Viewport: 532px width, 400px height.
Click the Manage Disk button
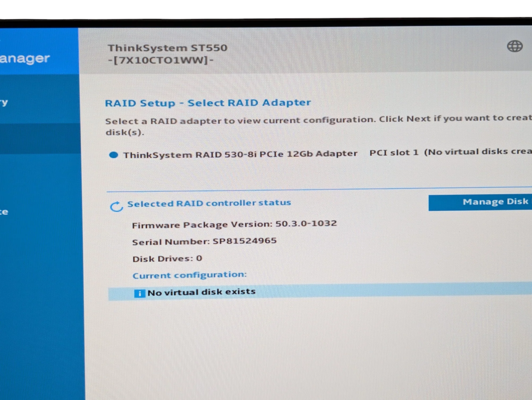coord(480,203)
